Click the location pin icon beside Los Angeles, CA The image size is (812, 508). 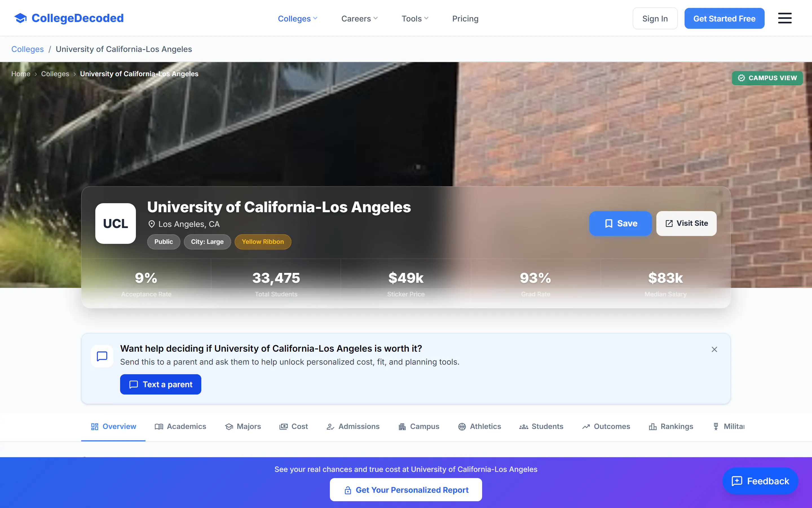tap(152, 224)
